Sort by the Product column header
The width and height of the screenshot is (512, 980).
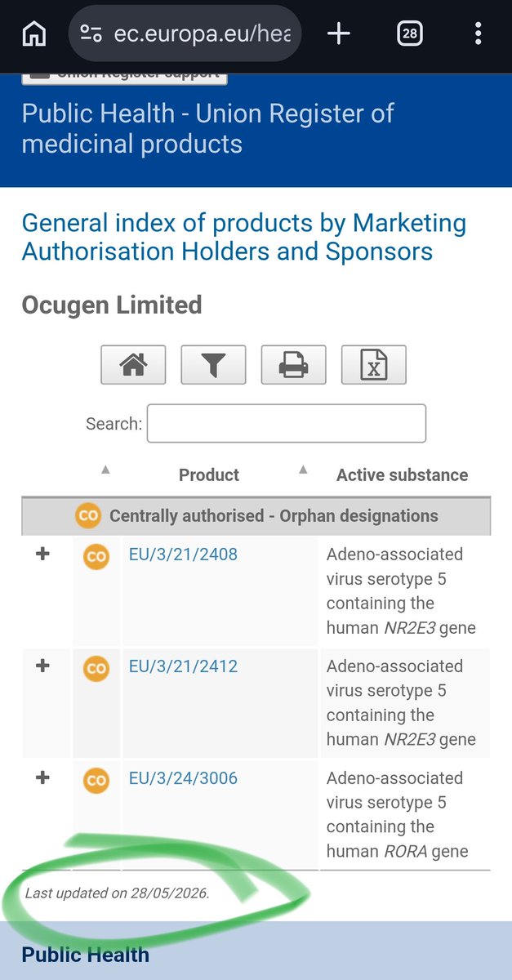(x=209, y=474)
